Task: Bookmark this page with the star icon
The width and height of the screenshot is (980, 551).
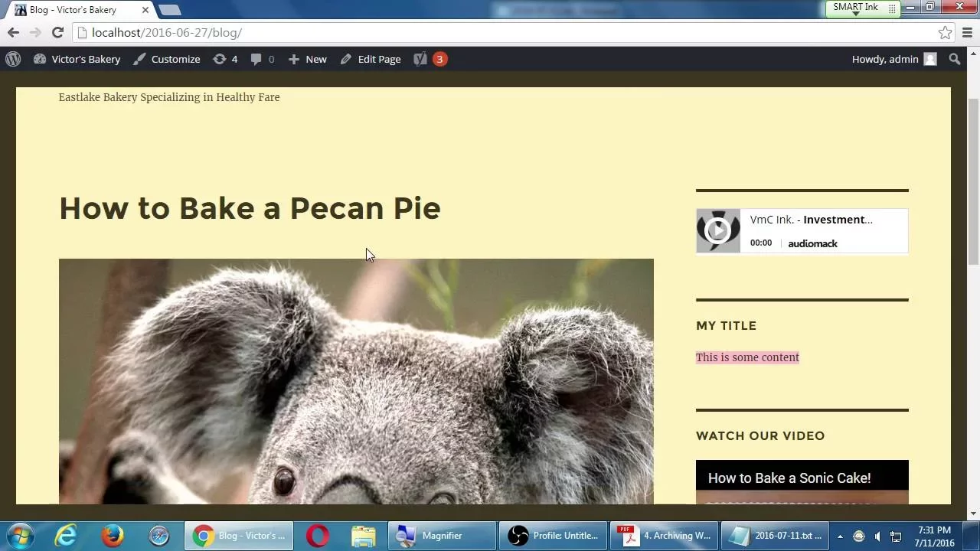Action: click(x=946, y=33)
